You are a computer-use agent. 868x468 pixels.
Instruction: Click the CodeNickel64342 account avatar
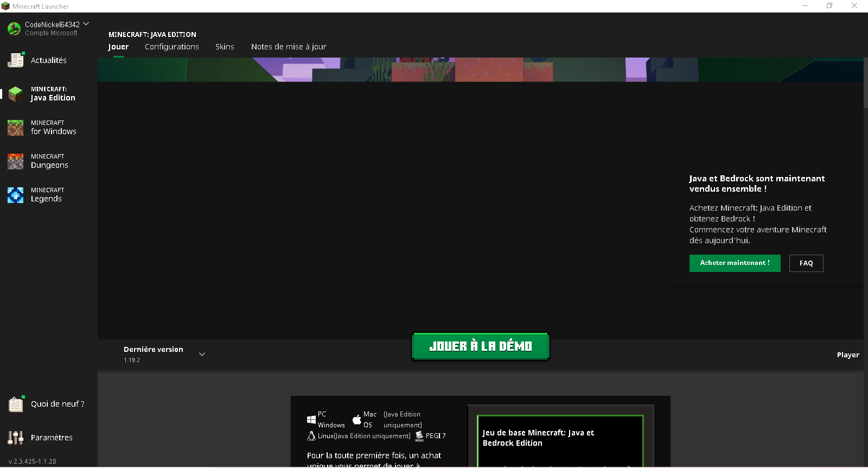14,28
